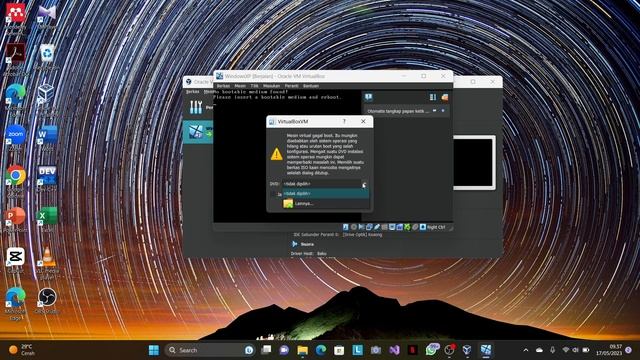Click the recording indicator in VM status bar
640x360 pixels.
[400, 227]
